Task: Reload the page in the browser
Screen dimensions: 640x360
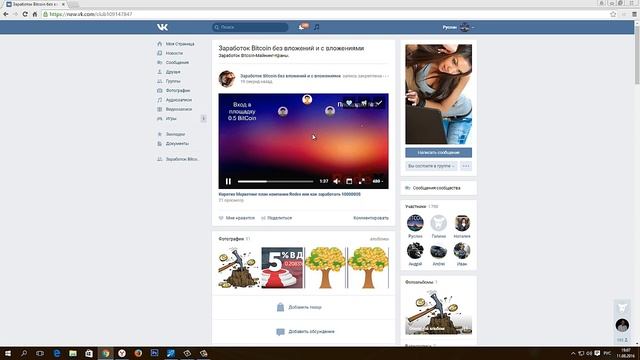Action: click(x=25, y=14)
